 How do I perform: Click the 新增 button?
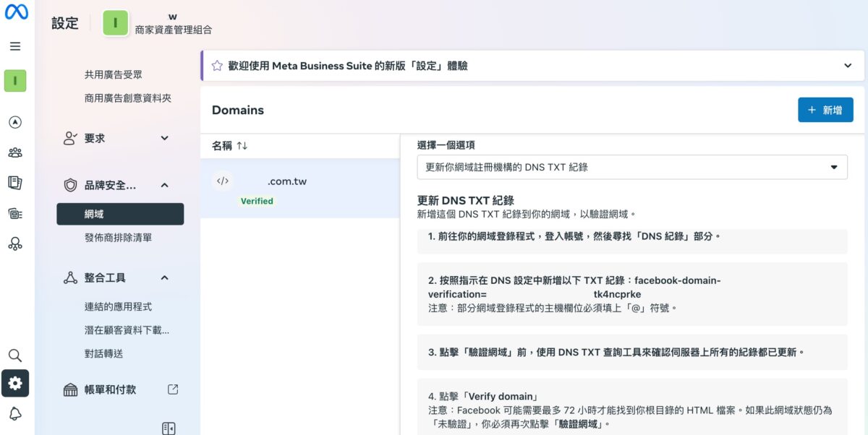(825, 110)
